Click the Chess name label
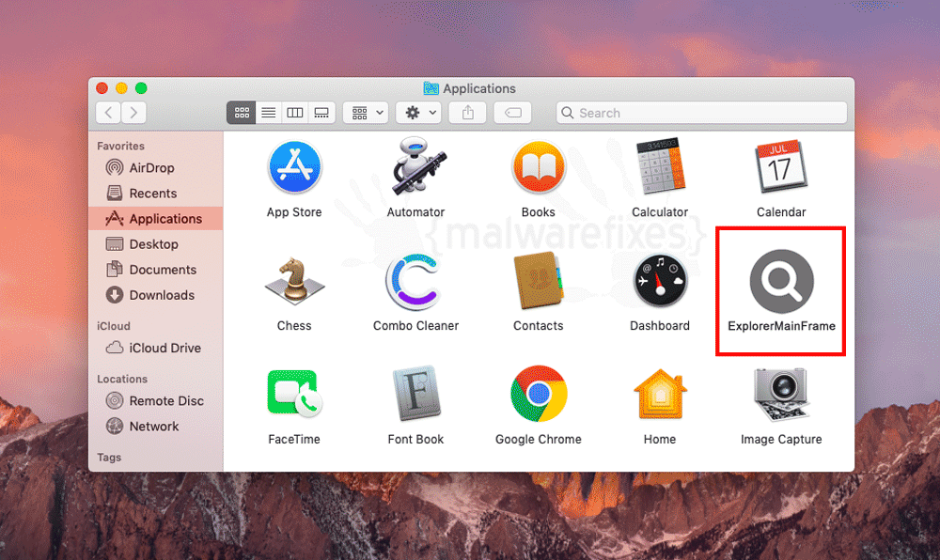Viewport: 940px width, 560px height. coord(294,326)
